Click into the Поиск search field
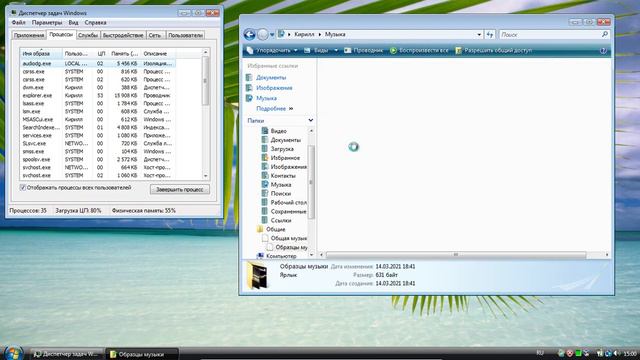 pos(550,35)
